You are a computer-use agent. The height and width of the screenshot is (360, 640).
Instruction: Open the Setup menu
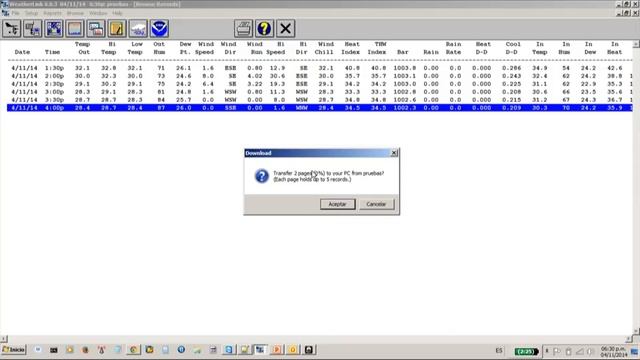click(31, 13)
